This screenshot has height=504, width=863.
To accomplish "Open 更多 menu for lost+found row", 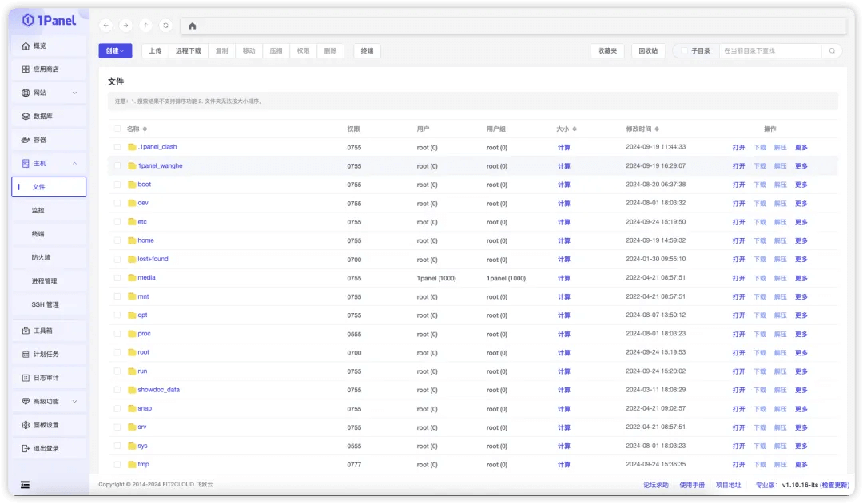I will tap(801, 259).
